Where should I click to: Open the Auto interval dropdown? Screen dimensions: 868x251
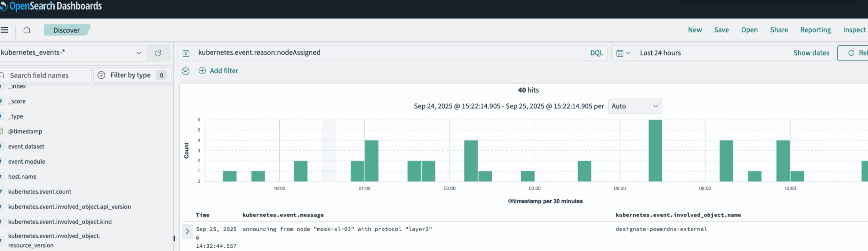pos(635,106)
